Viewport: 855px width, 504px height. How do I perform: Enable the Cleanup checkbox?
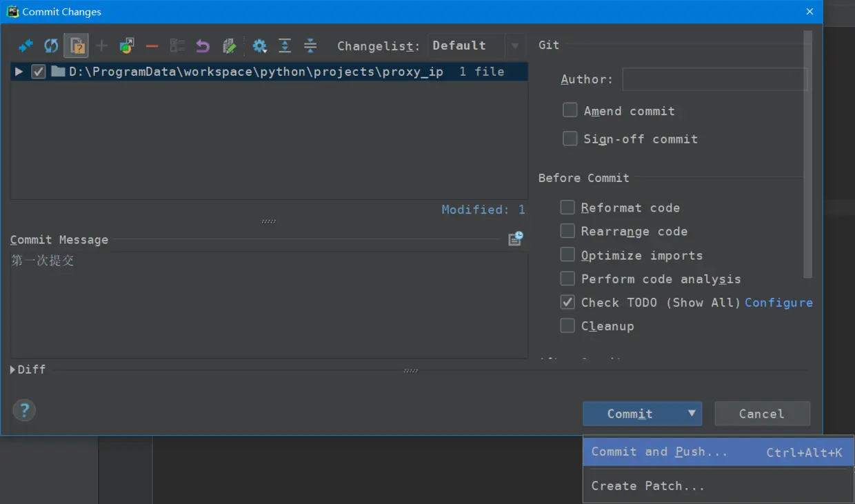point(567,325)
